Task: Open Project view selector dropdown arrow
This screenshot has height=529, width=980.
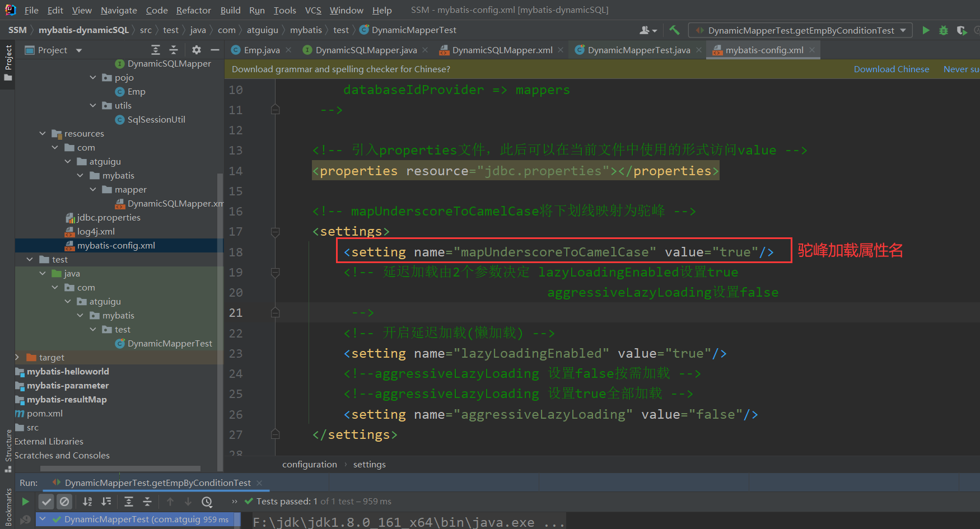Action: click(79, 50)
